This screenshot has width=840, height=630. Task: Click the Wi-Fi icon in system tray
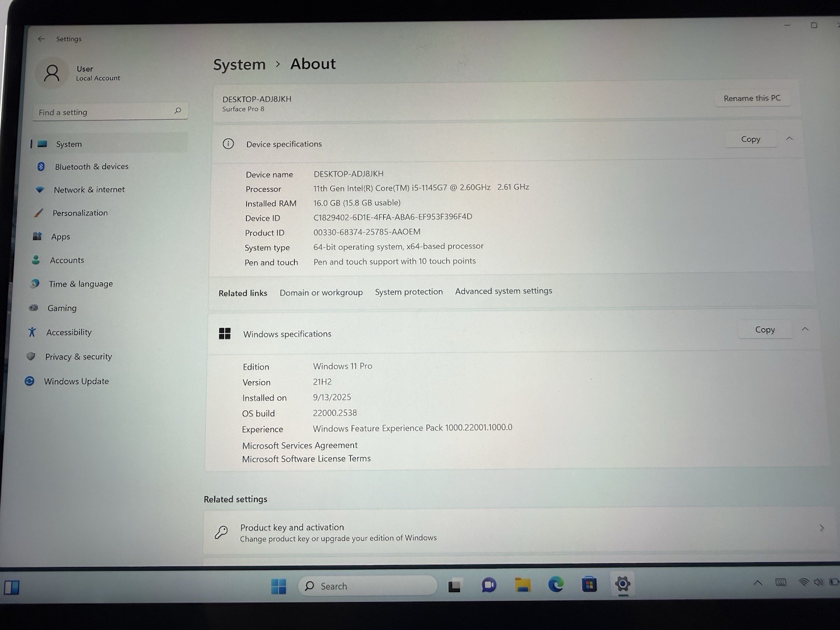803,582
